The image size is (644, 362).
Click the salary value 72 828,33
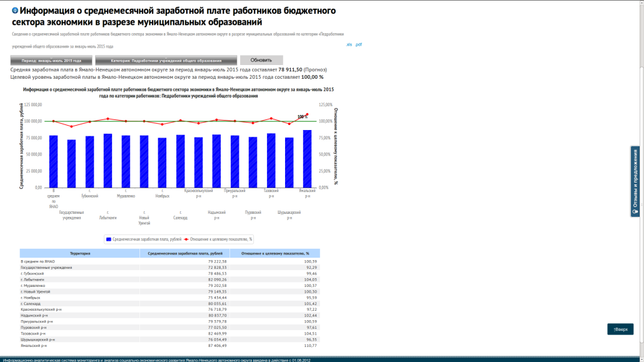click(x=217, y=268)
